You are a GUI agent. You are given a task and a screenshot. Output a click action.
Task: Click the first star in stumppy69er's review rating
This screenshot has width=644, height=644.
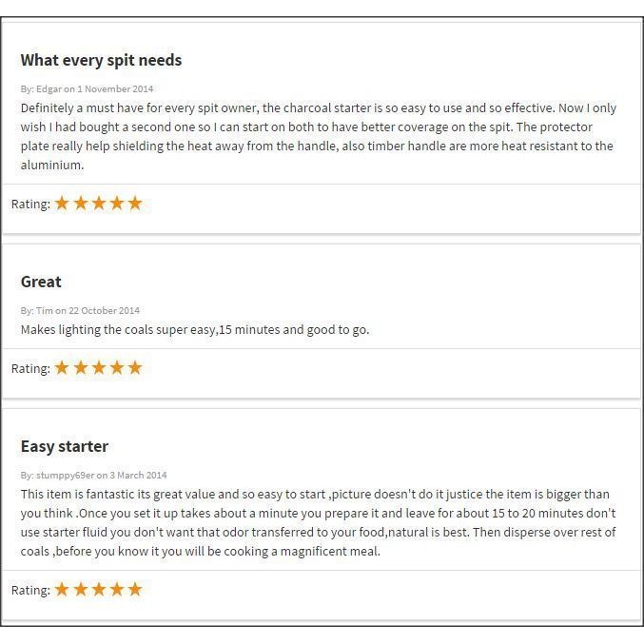tap(62, 590)
